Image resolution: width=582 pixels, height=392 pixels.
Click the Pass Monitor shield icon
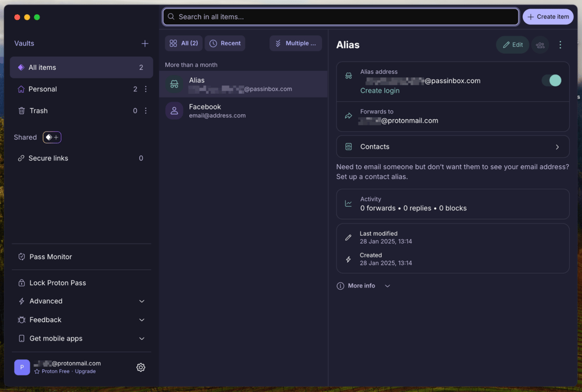click(22, 257)
